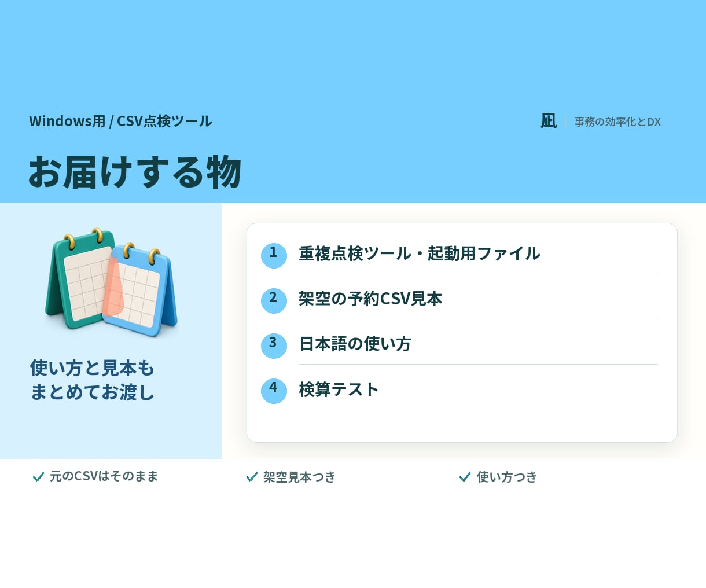Click the number 3 circle badge
The width and height of the screenshot is (706, 588).
pos(274,346)
